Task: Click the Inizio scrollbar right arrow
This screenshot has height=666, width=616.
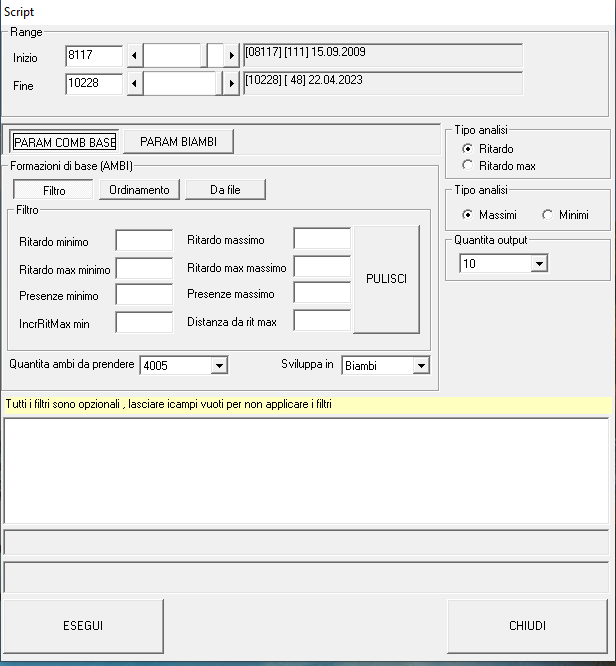Action: click(231, 55)
